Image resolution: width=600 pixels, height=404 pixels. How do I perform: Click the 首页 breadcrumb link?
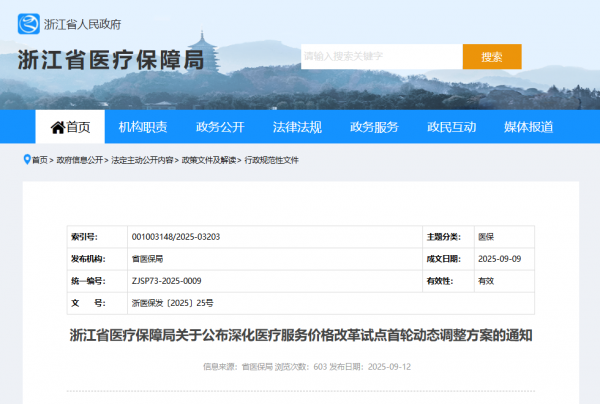pos(39,160)
